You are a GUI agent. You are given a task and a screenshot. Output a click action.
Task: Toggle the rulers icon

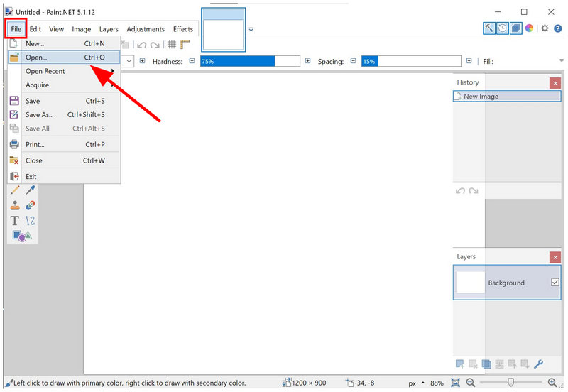coord(185,44)
